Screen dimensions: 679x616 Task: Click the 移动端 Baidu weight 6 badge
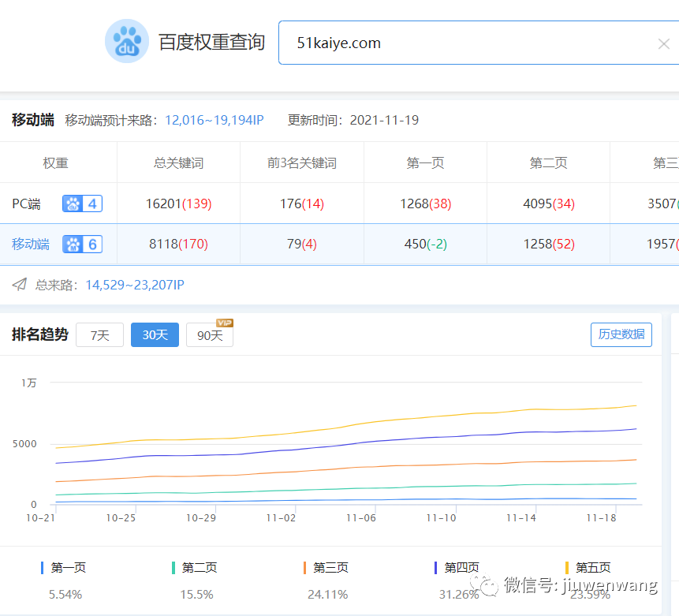(x=82, y=245)
